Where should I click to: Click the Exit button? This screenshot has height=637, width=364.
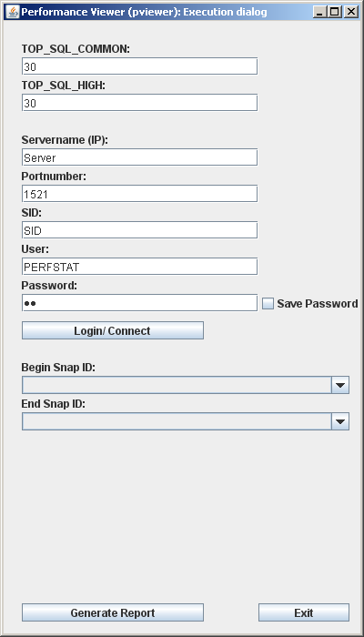[304, 612]
